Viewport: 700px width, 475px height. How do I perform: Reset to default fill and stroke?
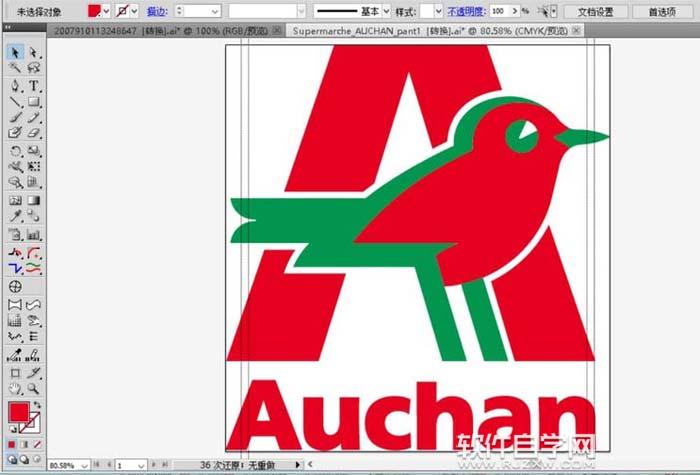tap(13, 429)
